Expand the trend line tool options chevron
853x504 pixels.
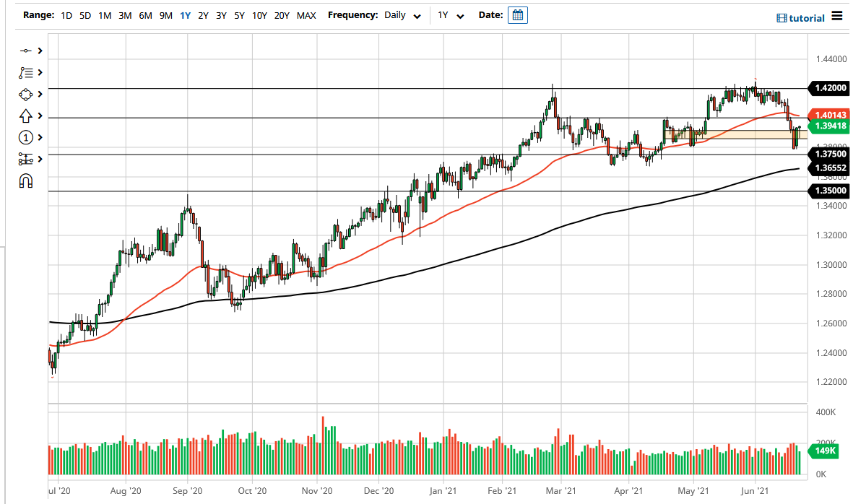click(x=40, y=51)
